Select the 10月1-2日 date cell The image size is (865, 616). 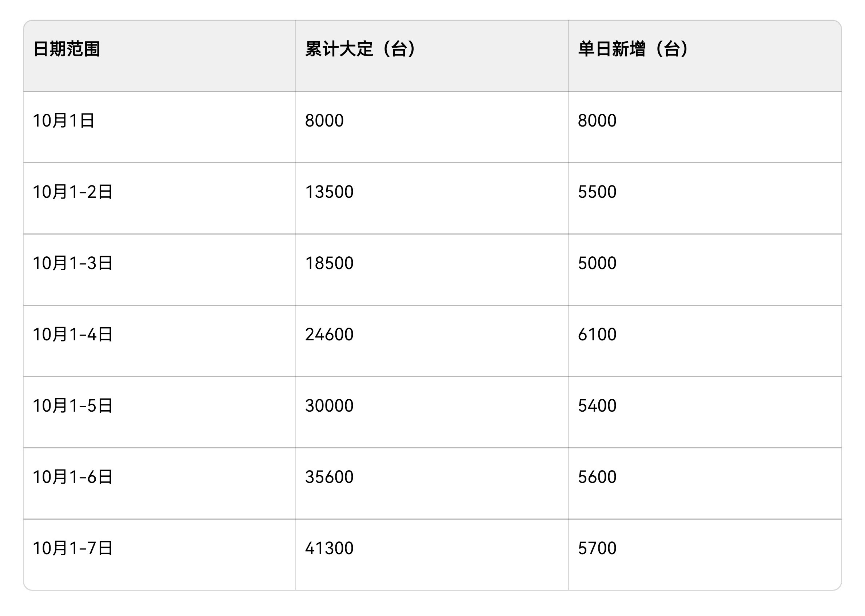(72, 192)
